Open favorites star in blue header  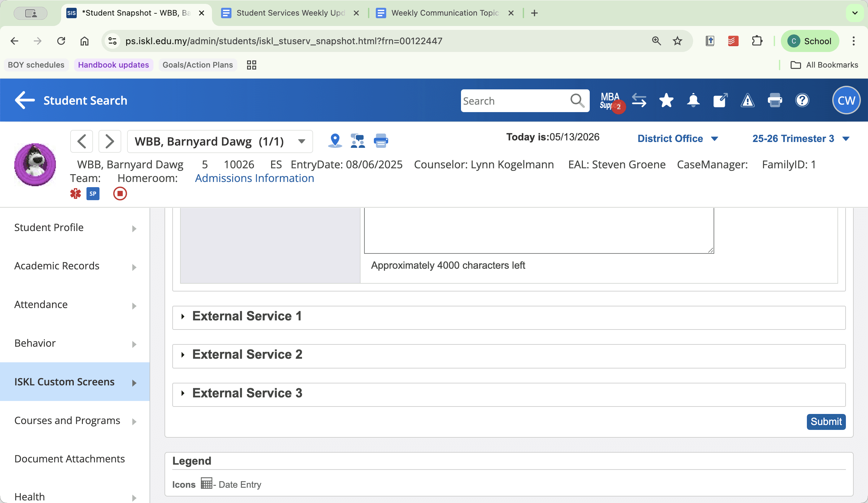[666, 100]
